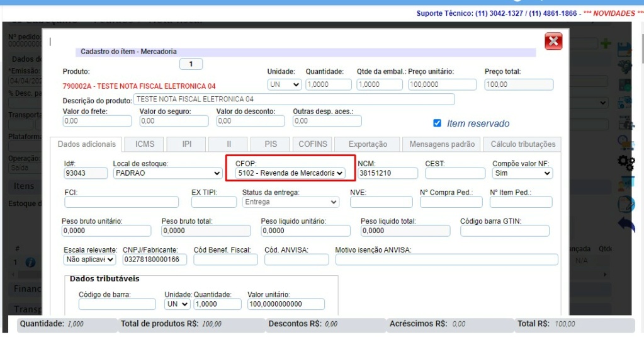
Task: Click product link 790002A - TESTE NOTA FISCAL ELETRONICA 04
Action: point(139,86)
